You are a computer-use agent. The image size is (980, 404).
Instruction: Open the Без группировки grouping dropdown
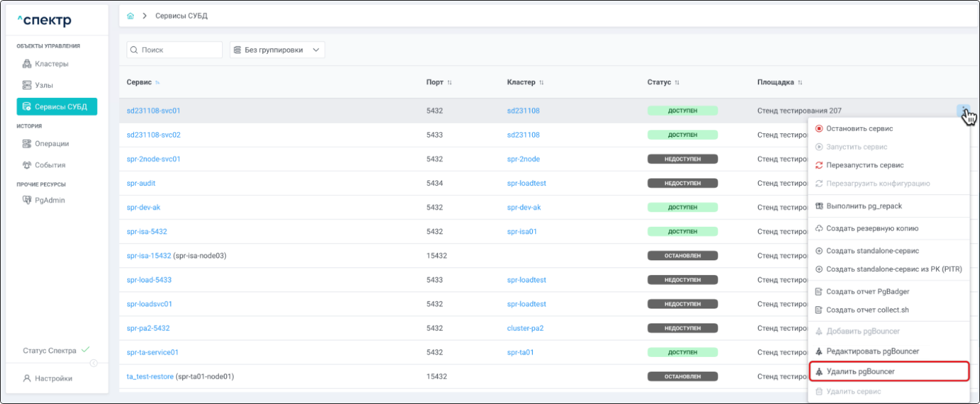click(x=277, y=50)
